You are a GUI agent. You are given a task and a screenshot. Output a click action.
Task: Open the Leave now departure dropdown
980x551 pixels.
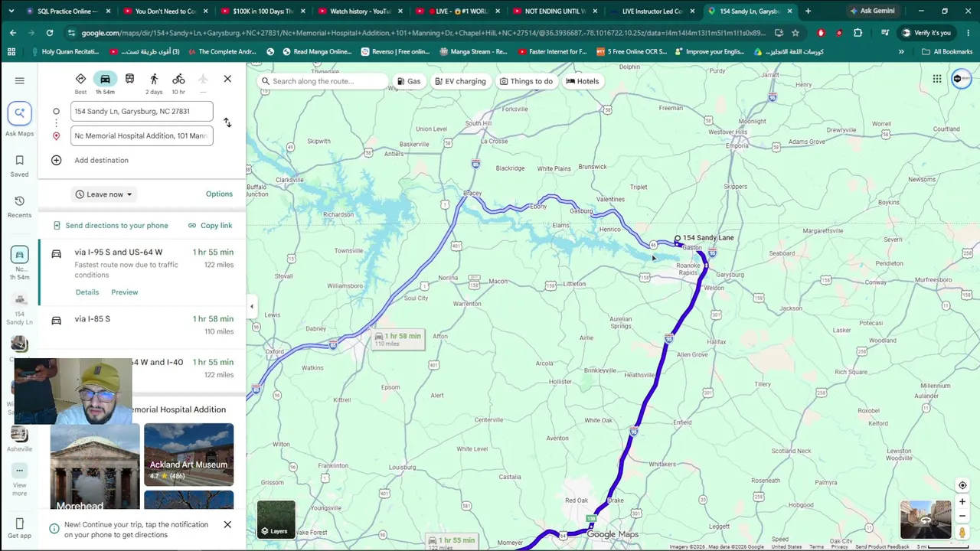point(103,194)
